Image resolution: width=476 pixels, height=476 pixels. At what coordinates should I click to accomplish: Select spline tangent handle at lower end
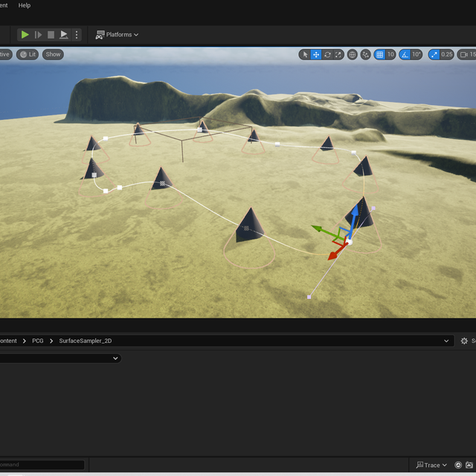click(309, 297)
